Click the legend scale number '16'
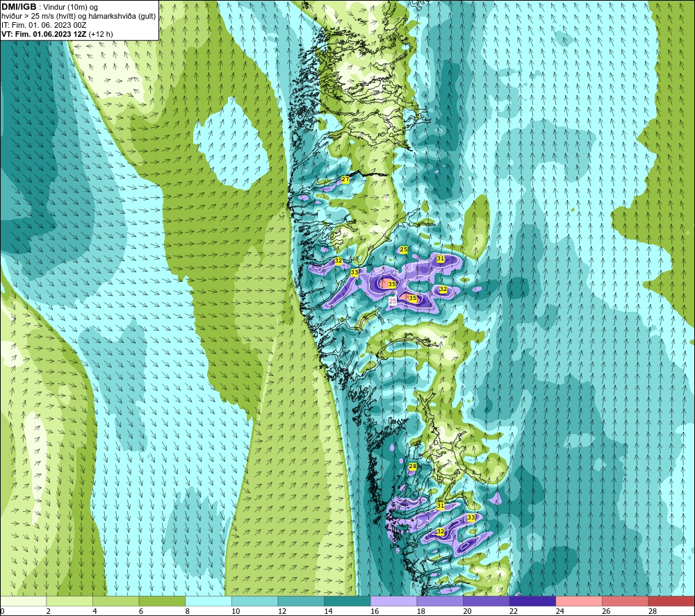Screen dimensions: 695x616 (x=375, y=611)
